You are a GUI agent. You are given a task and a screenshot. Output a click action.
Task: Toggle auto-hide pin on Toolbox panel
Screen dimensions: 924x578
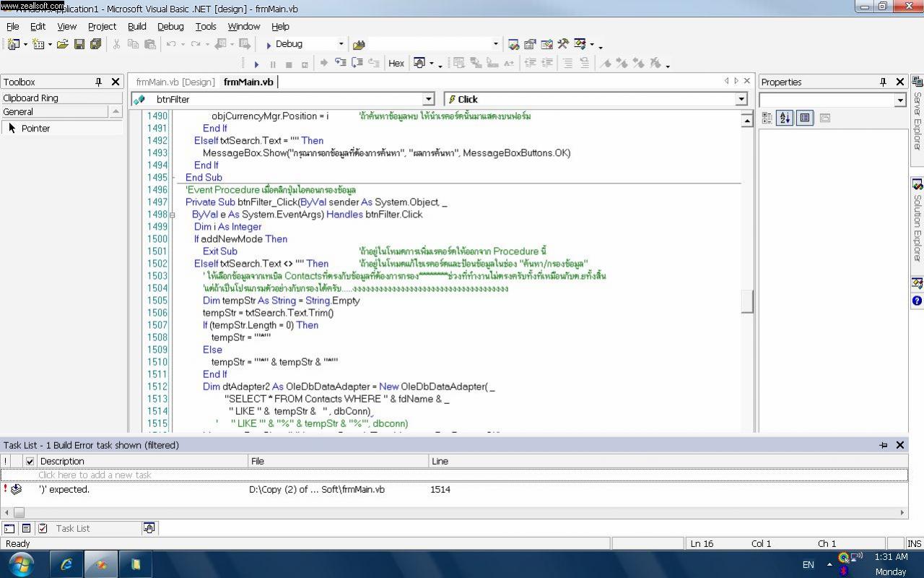point(99,82)
